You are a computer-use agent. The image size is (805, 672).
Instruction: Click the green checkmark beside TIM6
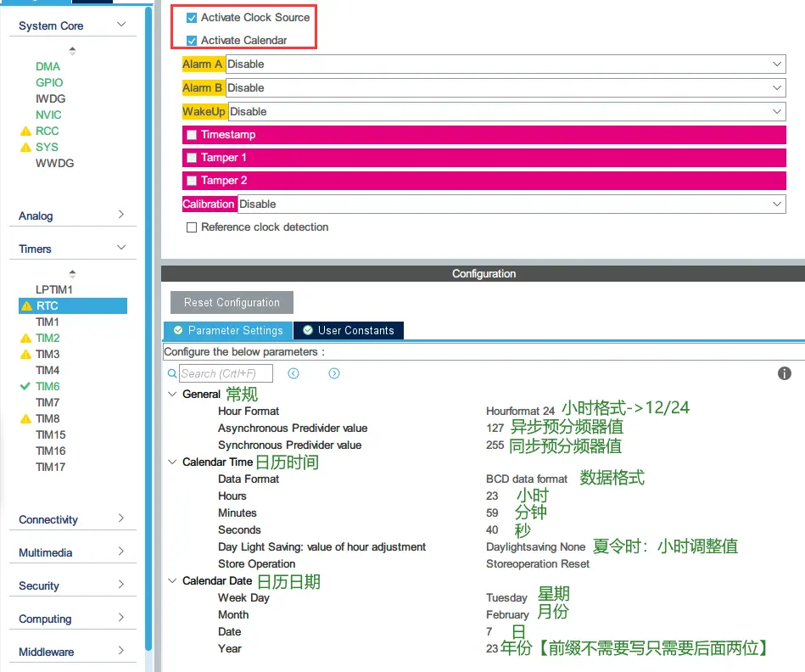click(25, 386)
